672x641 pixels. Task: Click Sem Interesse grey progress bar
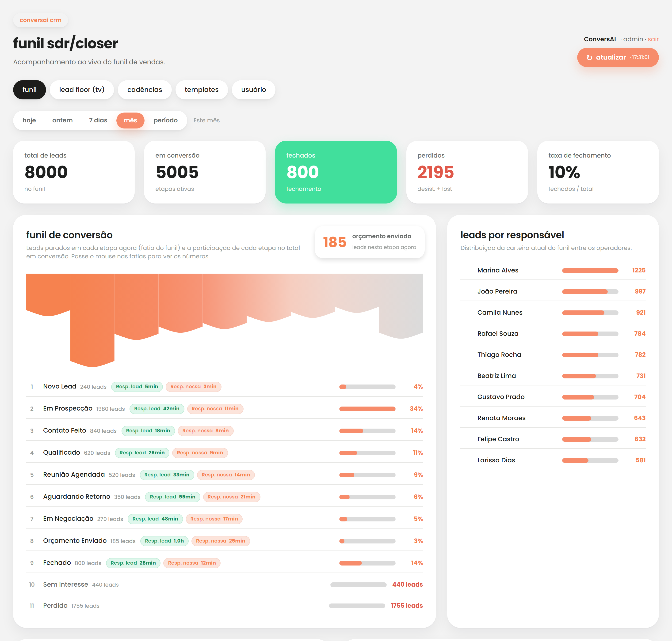click(358, 585)
